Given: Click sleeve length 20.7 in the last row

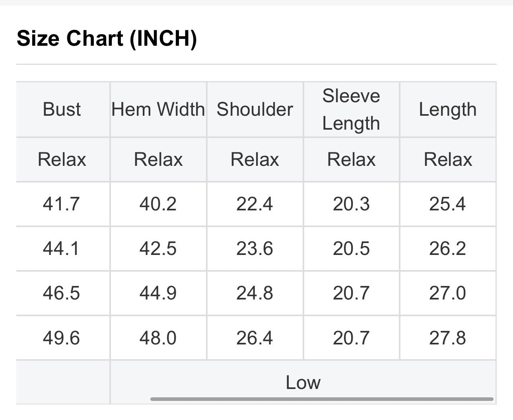Looking at the screenshot, I should 351,338.
